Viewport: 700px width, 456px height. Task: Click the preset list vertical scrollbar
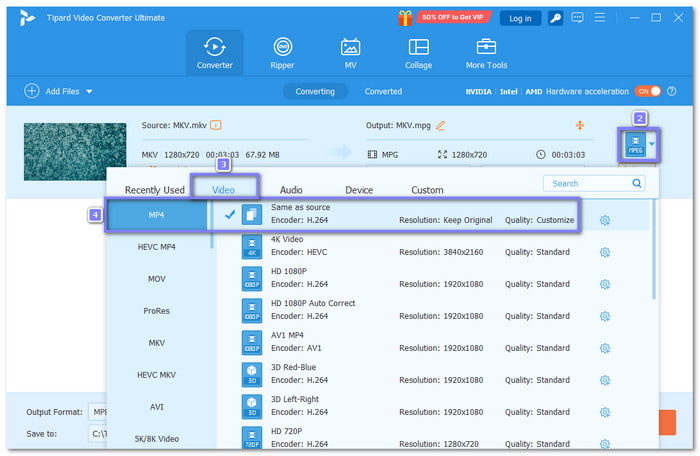coord(654,249)
